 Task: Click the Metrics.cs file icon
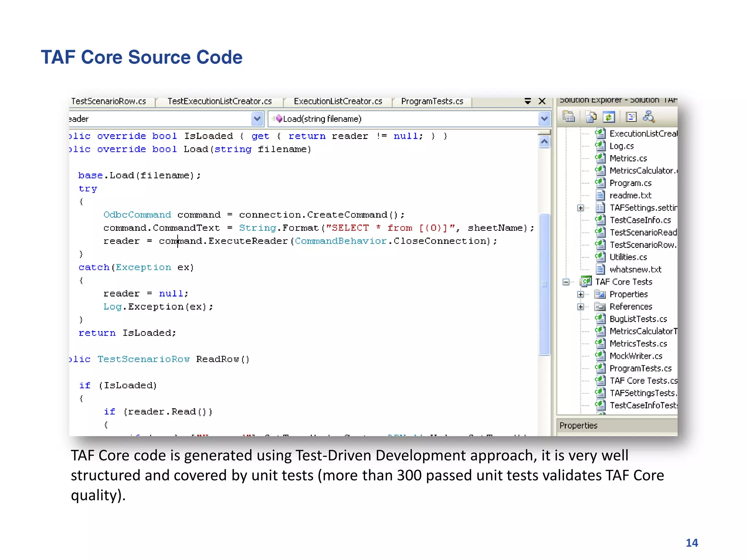pyautogui.click(x=600, y=158)
